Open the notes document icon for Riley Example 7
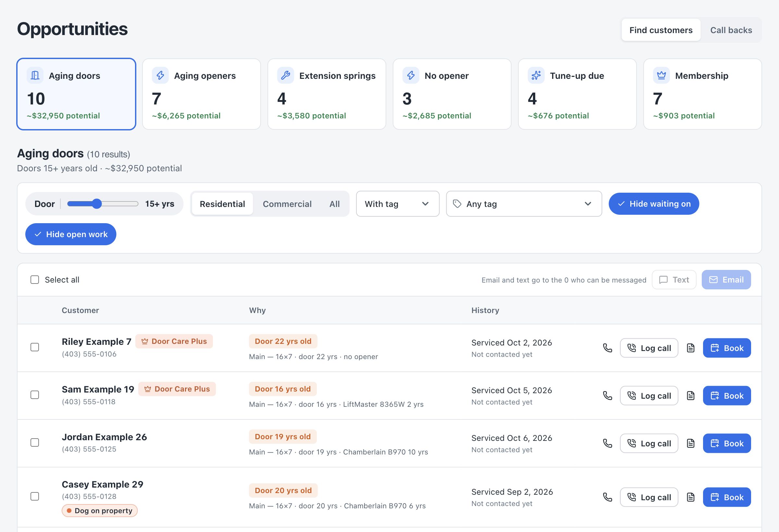This screenshot has height=532, width=779. point(690,348)
